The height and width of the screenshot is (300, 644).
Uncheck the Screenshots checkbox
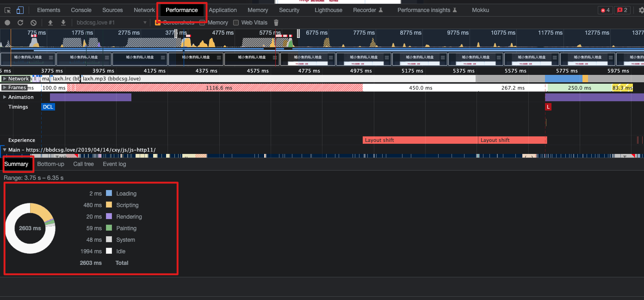click(158, 23)
